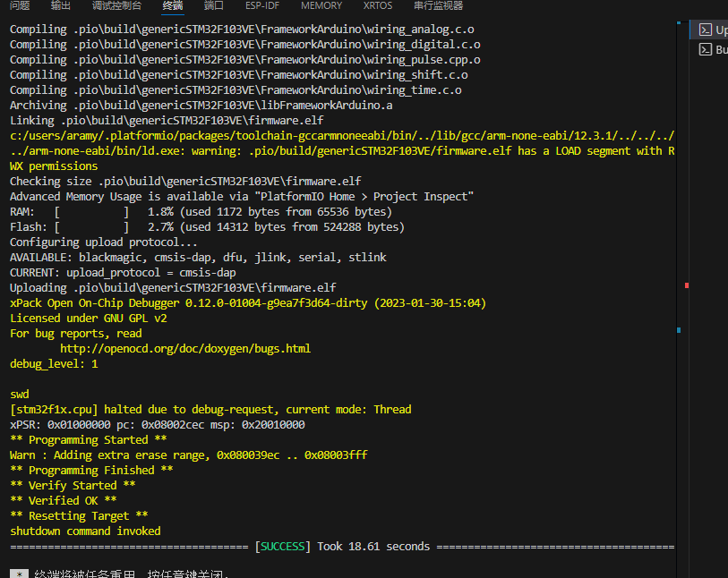This screenshot has width=728, height=578.
Task: Open the MEMORY panel tab
Action: pos(321,5)
